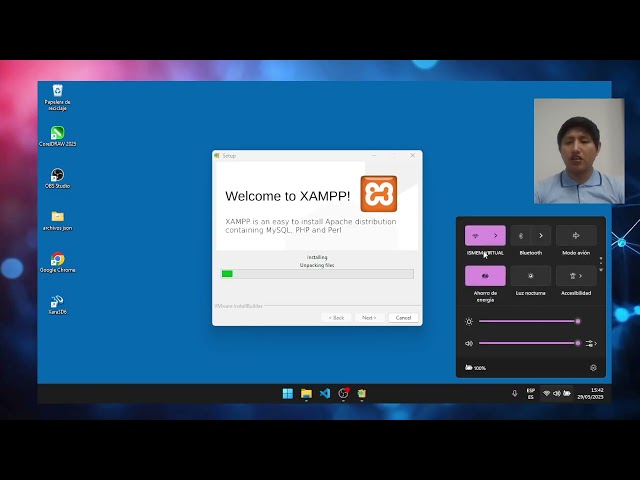Select the Xara3D6 desktop shortcut
The width and height of the screenshot is (640, 480).
click(58, 304)
